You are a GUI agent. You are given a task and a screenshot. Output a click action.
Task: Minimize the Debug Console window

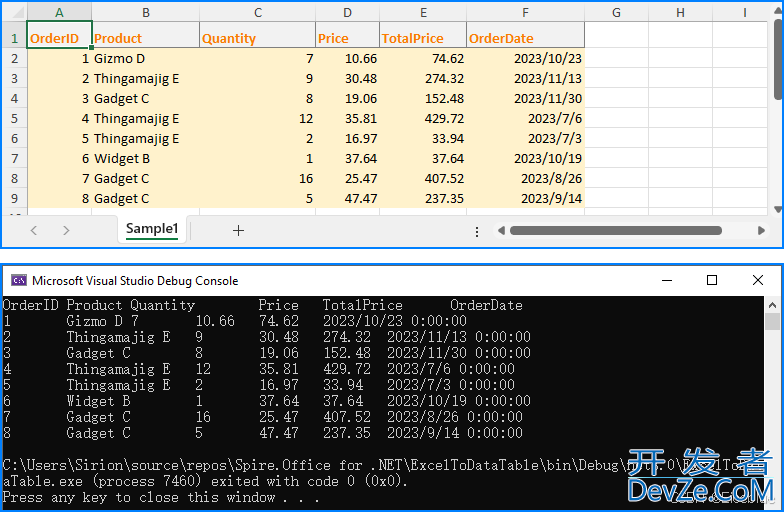click(665, 281)
